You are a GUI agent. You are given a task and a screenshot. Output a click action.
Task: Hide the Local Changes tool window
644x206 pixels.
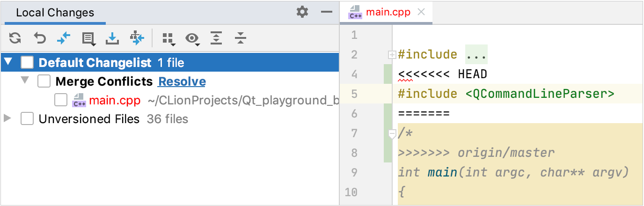pos(327,12)
